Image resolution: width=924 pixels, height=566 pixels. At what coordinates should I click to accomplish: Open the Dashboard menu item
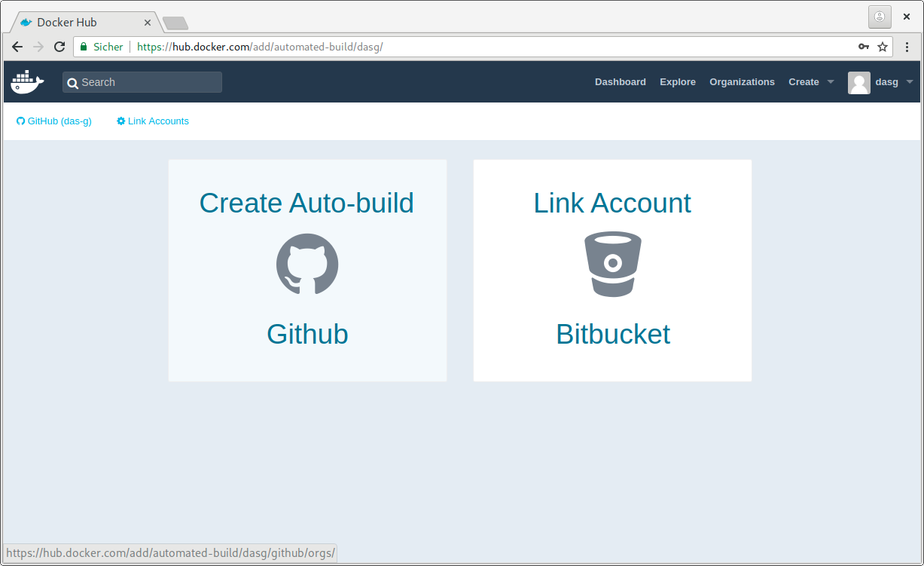(620, 81)
